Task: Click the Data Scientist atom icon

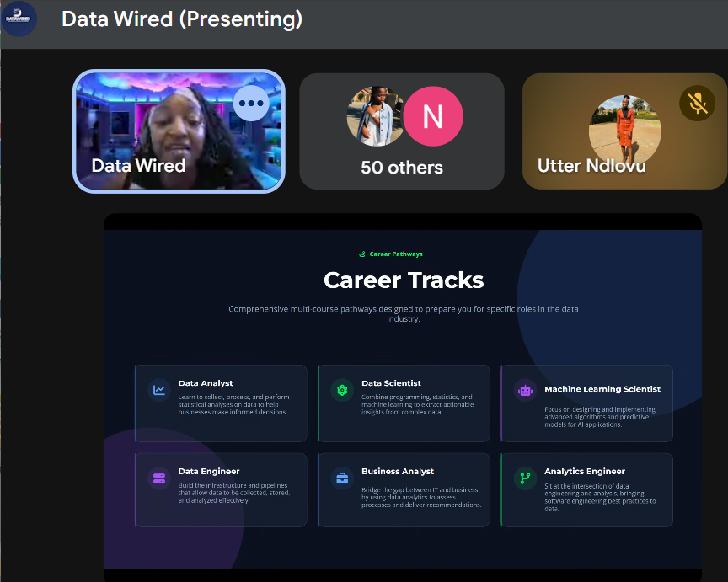Action: point(342,390)
